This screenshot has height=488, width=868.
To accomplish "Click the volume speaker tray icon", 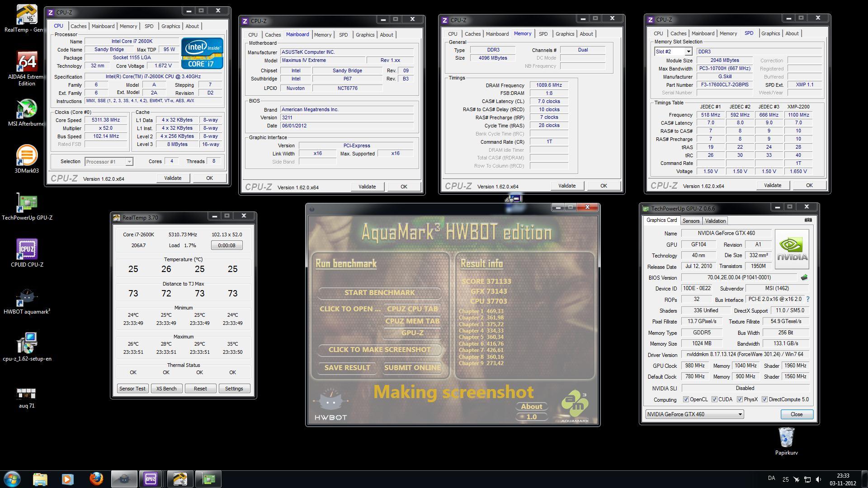I will coord(818,479).
